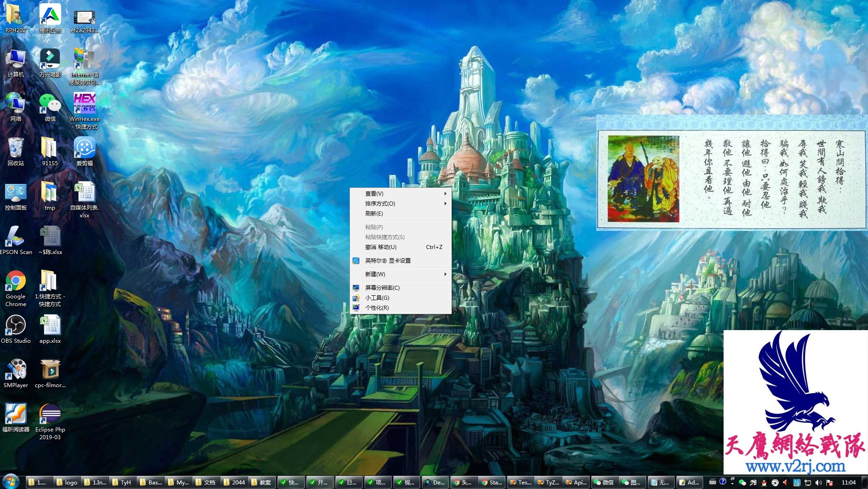Select the OBS Studio desktop icon
Image resolution: width=868 pixels, height=489 pixels.
[x=16, y=326]
